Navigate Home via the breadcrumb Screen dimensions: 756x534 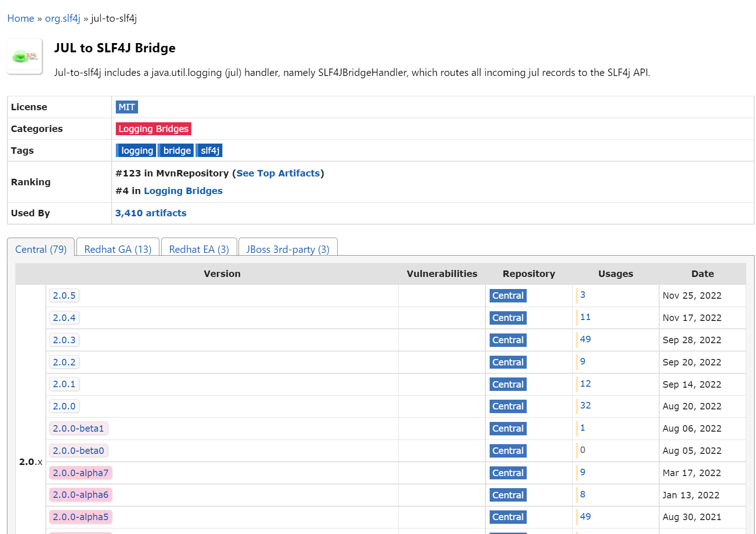point(20,18)
